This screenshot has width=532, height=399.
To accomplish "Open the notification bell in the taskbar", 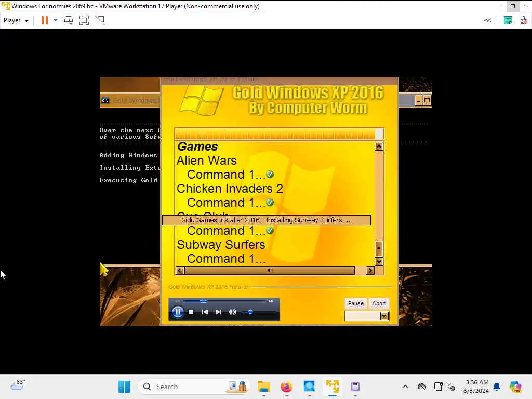I will click(x=497, y=387).
